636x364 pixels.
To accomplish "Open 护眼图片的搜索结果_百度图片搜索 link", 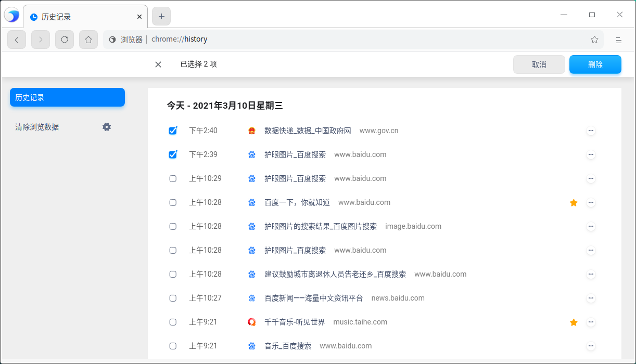I will coord(321,226).
